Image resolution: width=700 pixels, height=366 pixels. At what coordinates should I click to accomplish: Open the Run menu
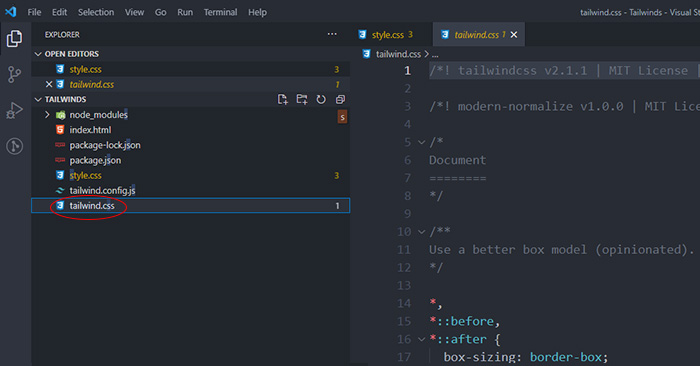pos(185,12)
